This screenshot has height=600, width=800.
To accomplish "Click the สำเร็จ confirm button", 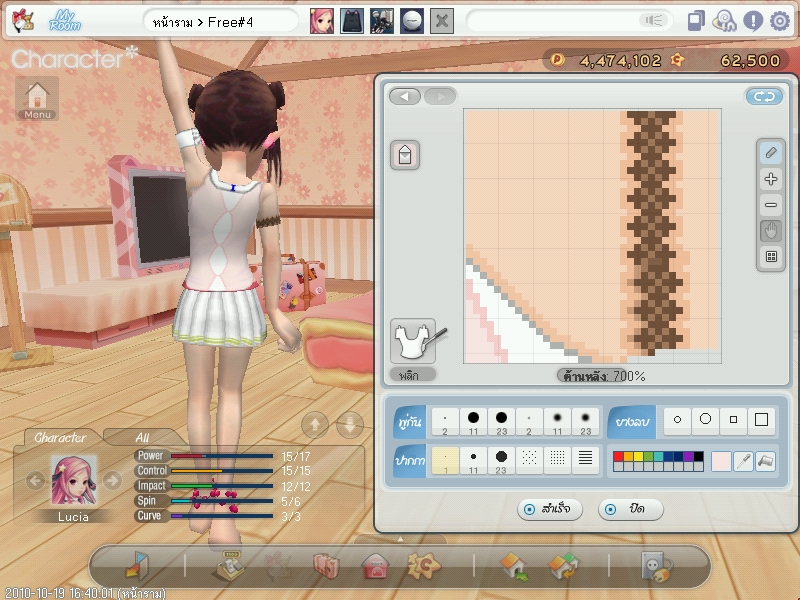I will [x=549, y=509].
